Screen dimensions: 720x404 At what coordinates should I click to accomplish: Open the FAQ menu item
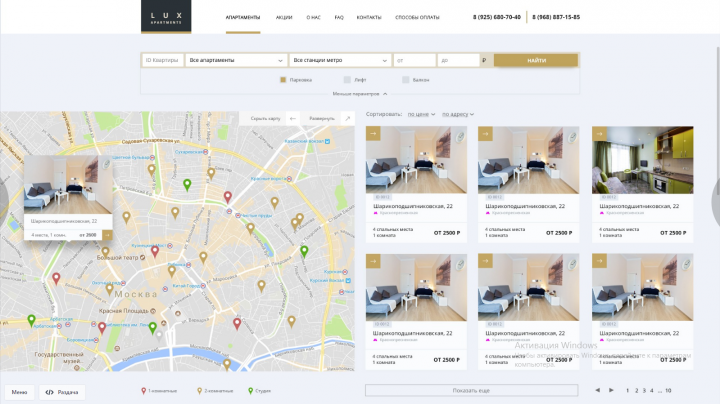(x=339, y=17)
